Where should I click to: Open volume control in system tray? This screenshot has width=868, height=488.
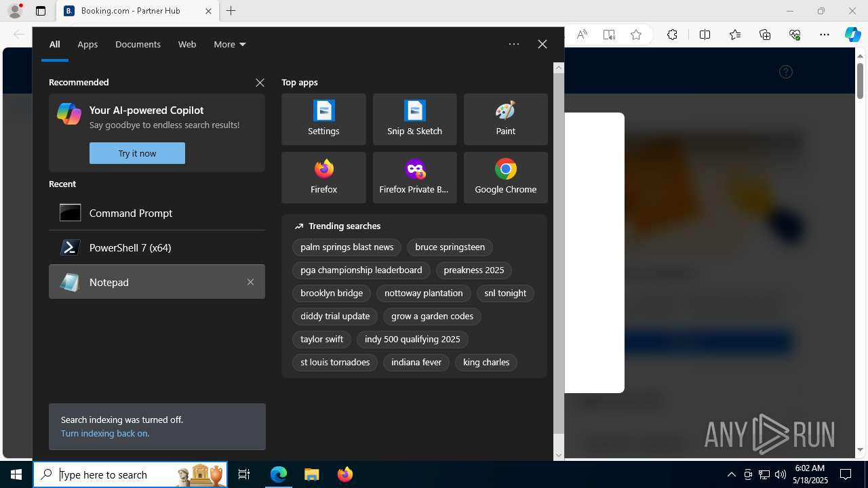[x=781, y=474]
